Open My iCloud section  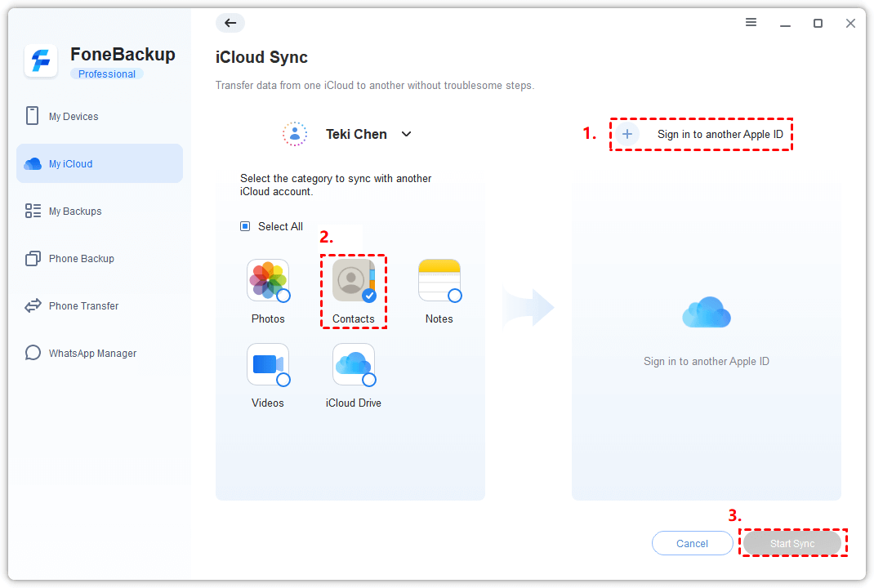coord(99,163)
